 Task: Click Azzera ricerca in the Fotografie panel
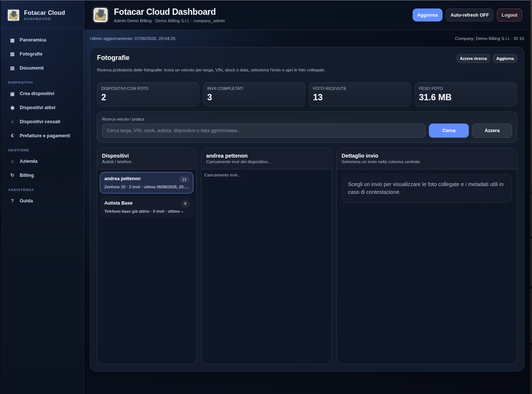pyautogui.click(x=473, y=58)
